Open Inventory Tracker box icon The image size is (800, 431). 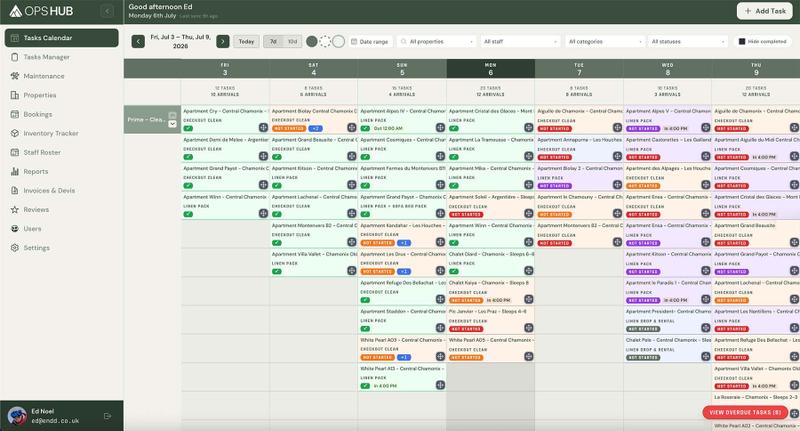pos(15,133)
